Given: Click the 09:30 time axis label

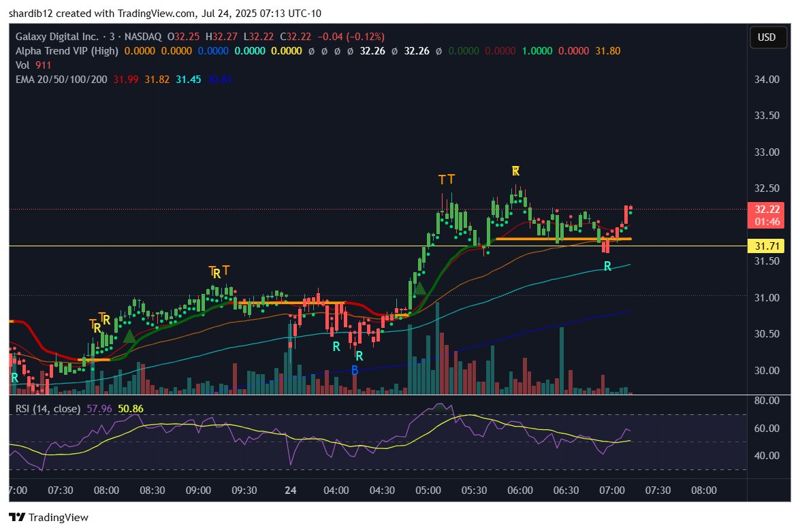Looking at the screenshot, I should (x=244, y=491).
